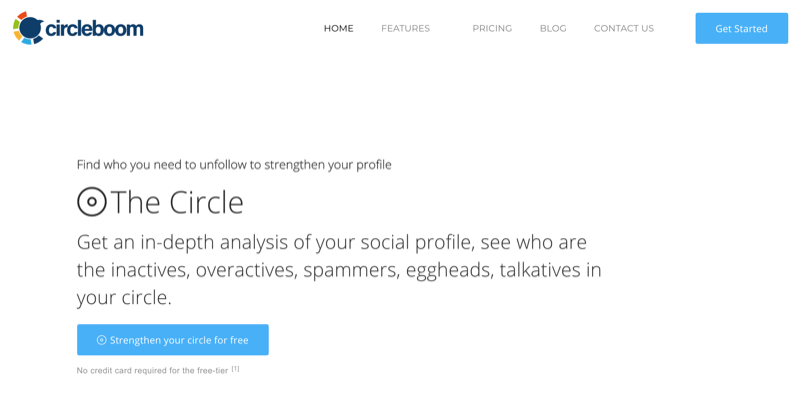Screen dimensions: 800x393
Task: Click the target circle icon beside The Circle
Action: pos(92,202)
